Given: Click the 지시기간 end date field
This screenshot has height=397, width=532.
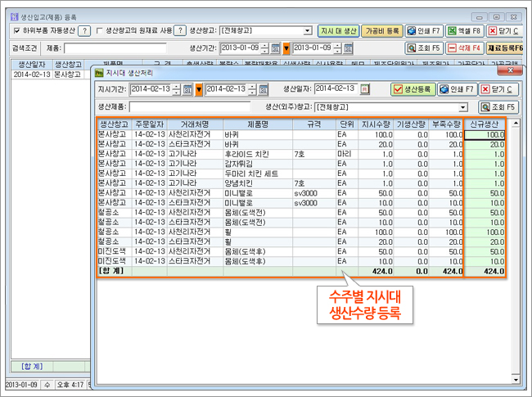Looking at the screenshot, I should [226, 89].
